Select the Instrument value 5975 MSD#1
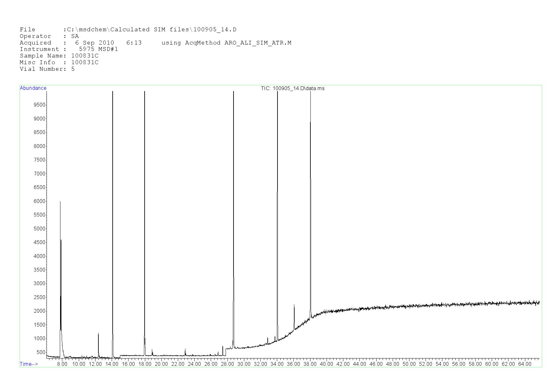This screenshot has width=555, height=392. [x=98, y=49]
